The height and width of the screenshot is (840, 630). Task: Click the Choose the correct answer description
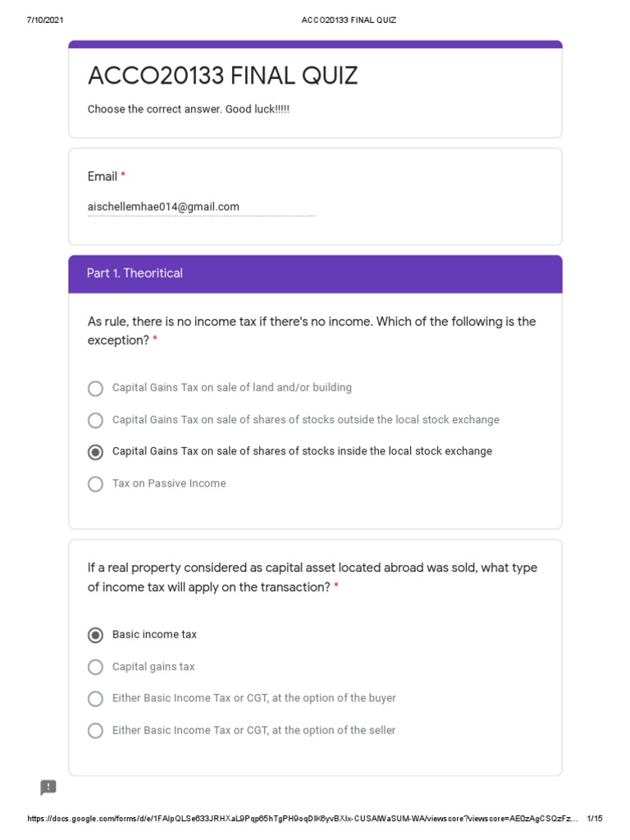click(189, 109)
